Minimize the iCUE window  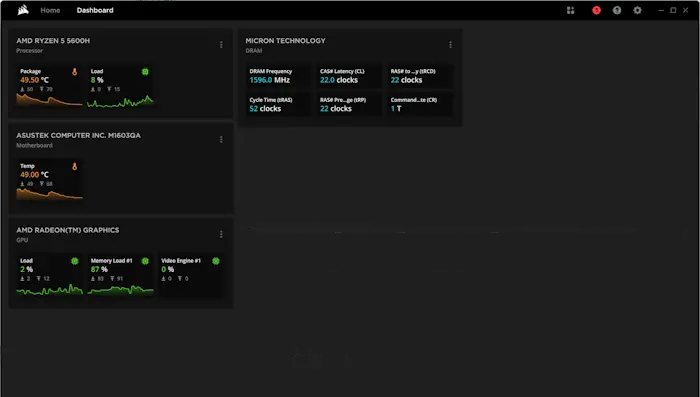(661, 10)
